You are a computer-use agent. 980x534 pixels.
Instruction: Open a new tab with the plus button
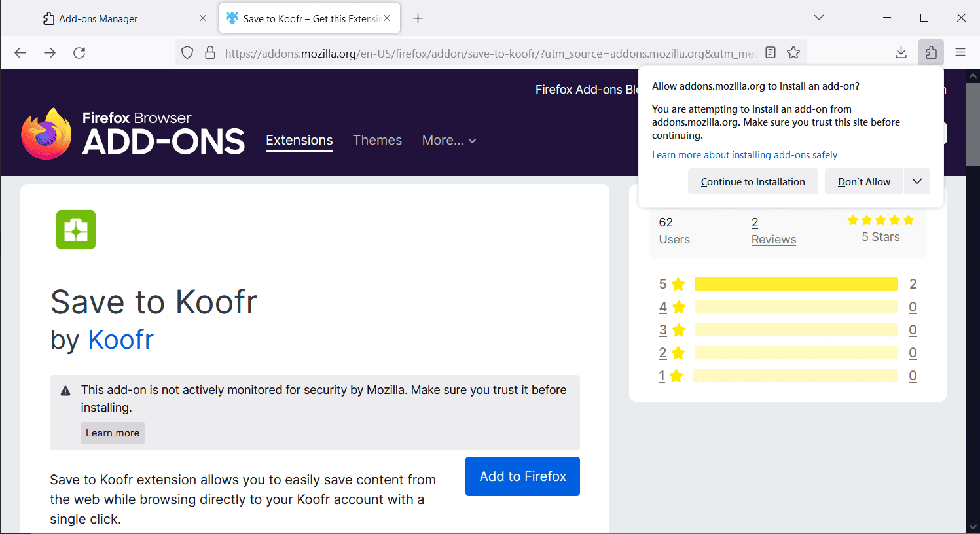click(418, 18)
